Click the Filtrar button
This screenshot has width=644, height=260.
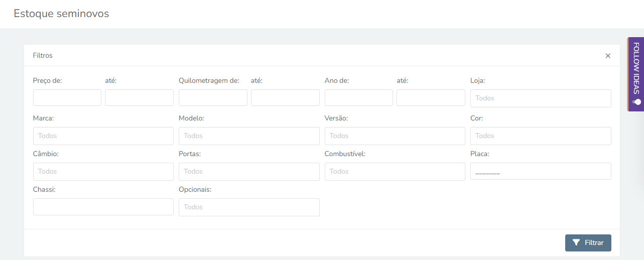click(x=588, y=242)
